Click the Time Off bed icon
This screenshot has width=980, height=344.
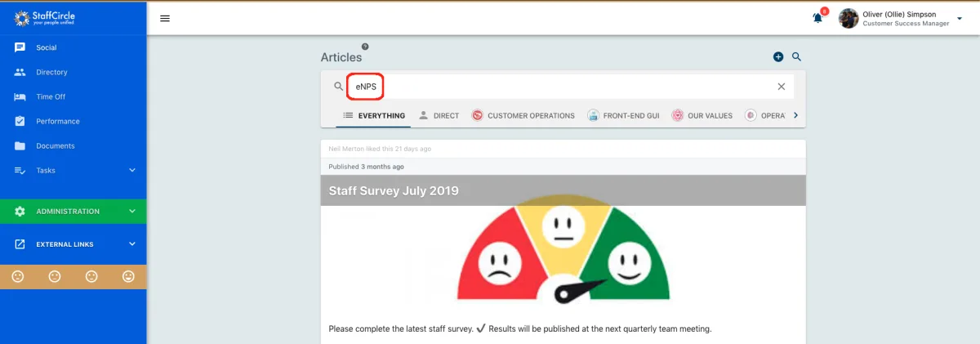tap(20, 96)
